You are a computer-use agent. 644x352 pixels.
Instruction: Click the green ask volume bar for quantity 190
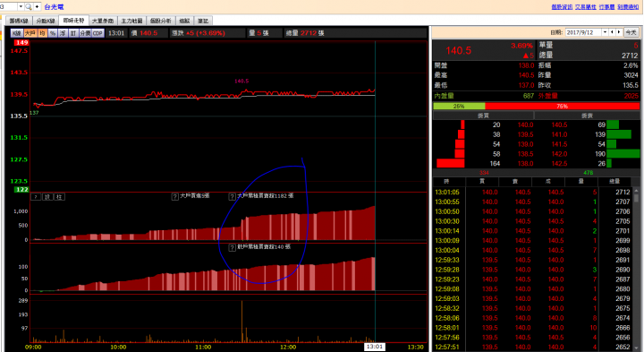623,154
